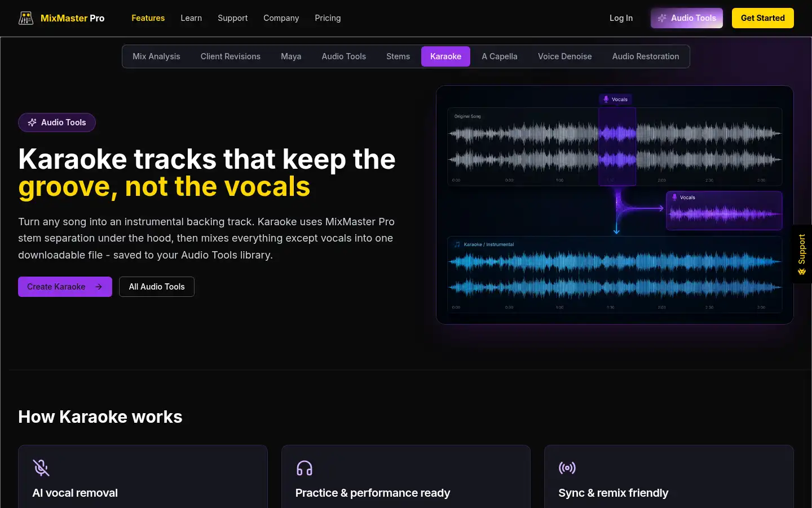Image resolution: width=812 pixels, height=508 pixels.
Task: Click the AI vocal removal card title
Action: pos(75,493)
